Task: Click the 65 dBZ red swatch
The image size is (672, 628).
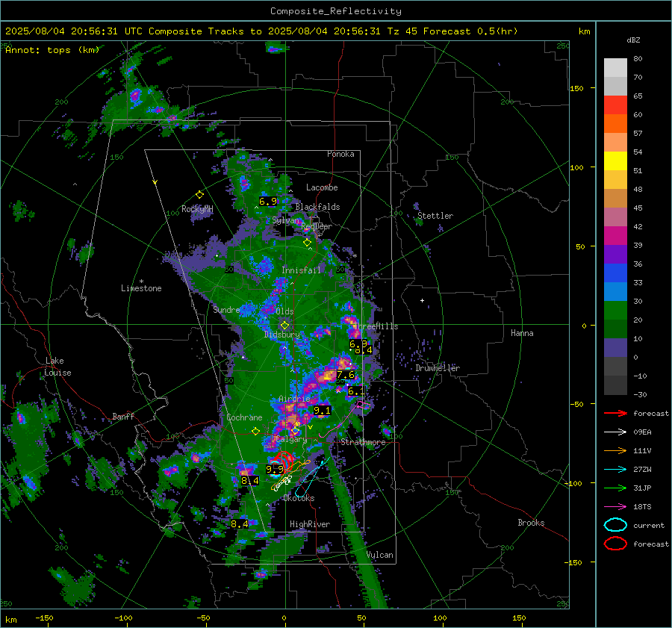Action: click(x=615, y=105)
